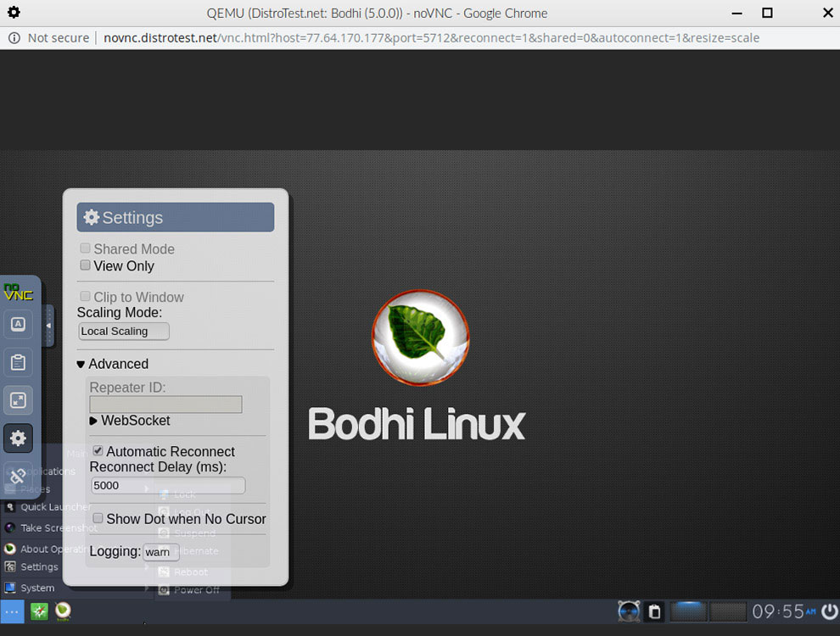Open System submenu in Bodhi menu

[x=37, y=588]
